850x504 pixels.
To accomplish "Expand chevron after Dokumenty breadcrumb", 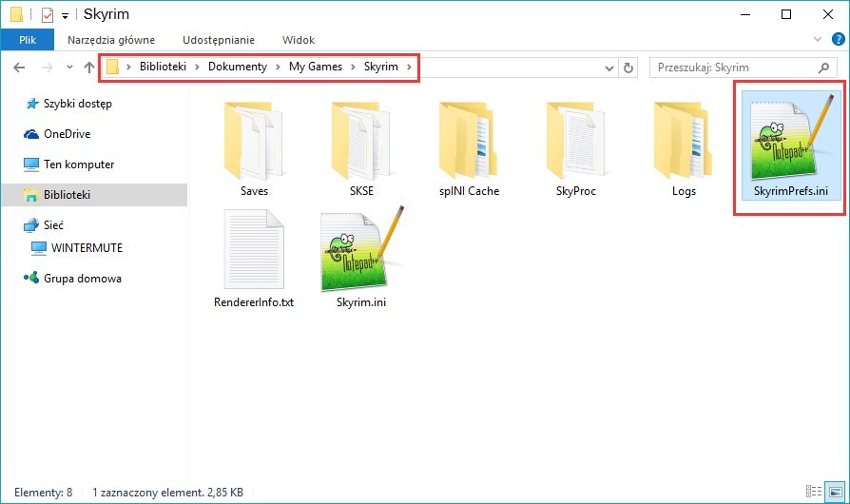I will (278, 67).
